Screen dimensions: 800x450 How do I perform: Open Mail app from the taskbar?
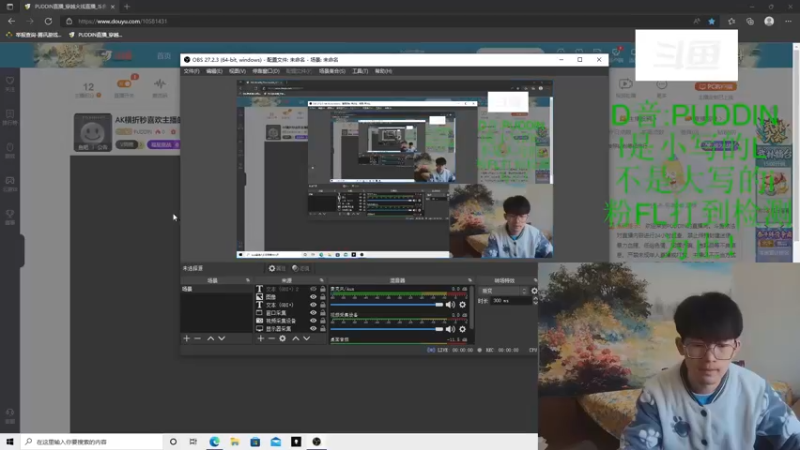(x=276, y=442)
